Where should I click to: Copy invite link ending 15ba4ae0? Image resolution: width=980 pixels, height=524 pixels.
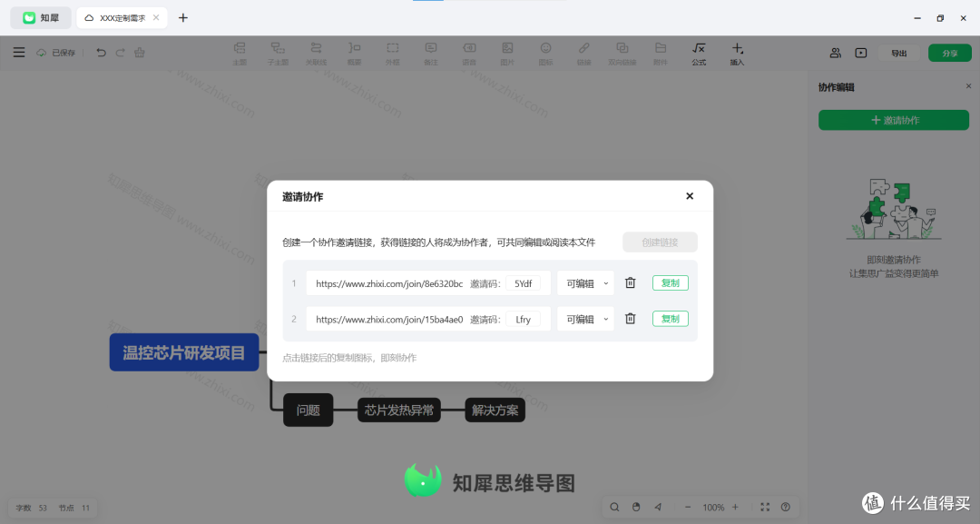click(x=670, y=319)
